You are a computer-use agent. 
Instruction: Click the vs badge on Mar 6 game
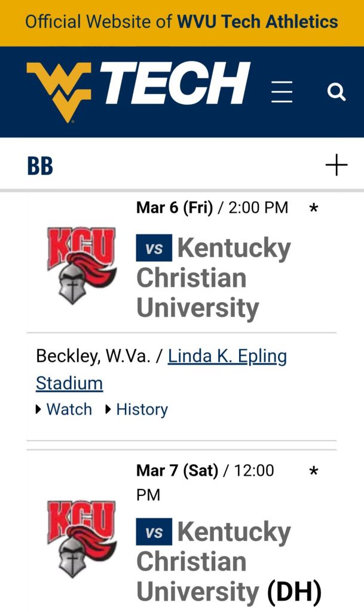tap(154, 248)
